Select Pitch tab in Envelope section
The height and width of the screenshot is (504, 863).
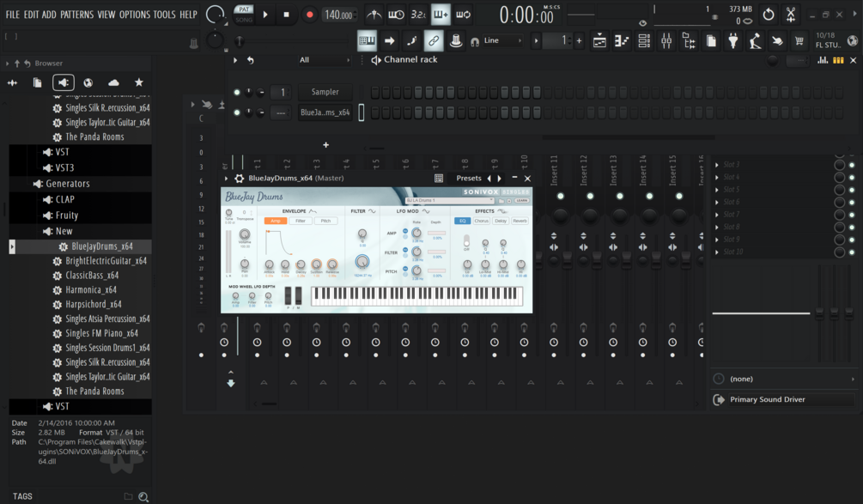(325, 221)
